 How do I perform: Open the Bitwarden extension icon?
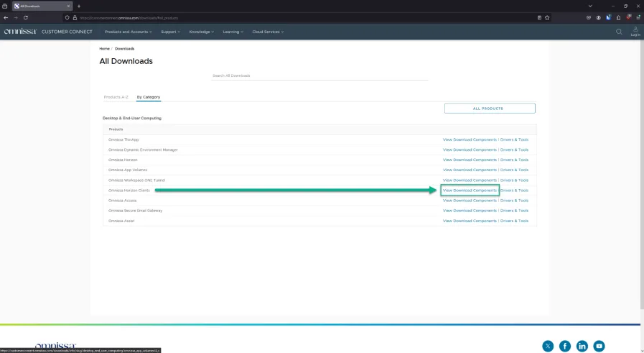[608, 18]
